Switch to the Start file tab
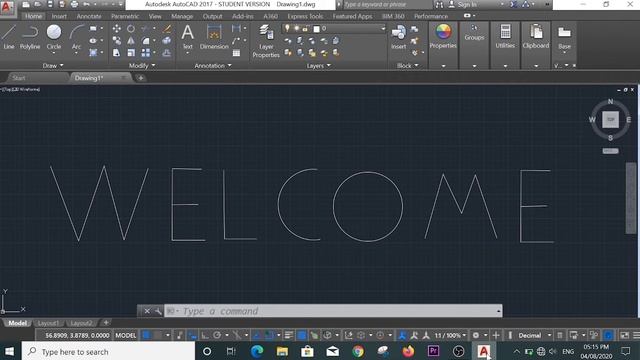 click(x=18, y=78)
